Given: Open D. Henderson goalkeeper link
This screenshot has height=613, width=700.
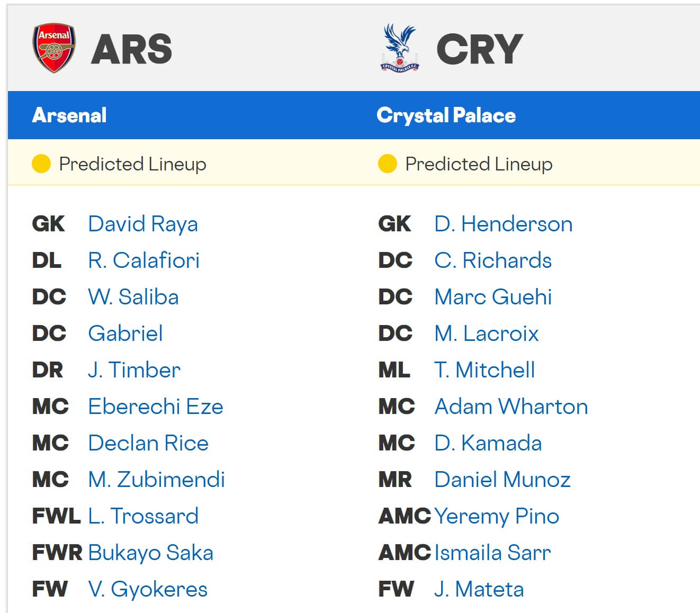Looking at the screenshot, I should 503,224.
